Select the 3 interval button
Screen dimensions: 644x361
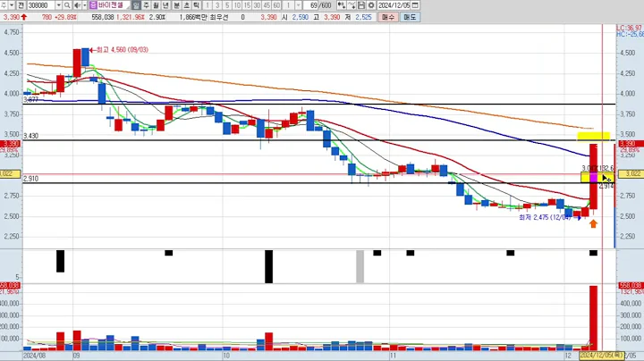(217, 5)
